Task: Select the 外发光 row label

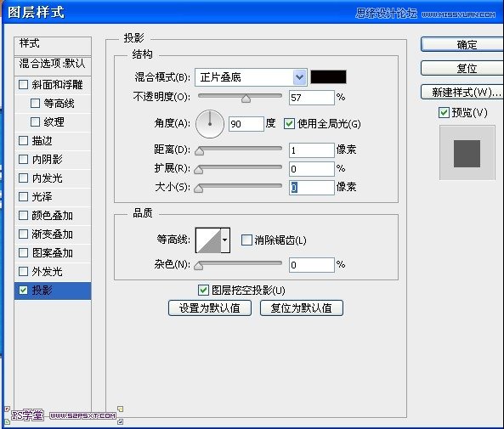Action: tap(47, 271)
